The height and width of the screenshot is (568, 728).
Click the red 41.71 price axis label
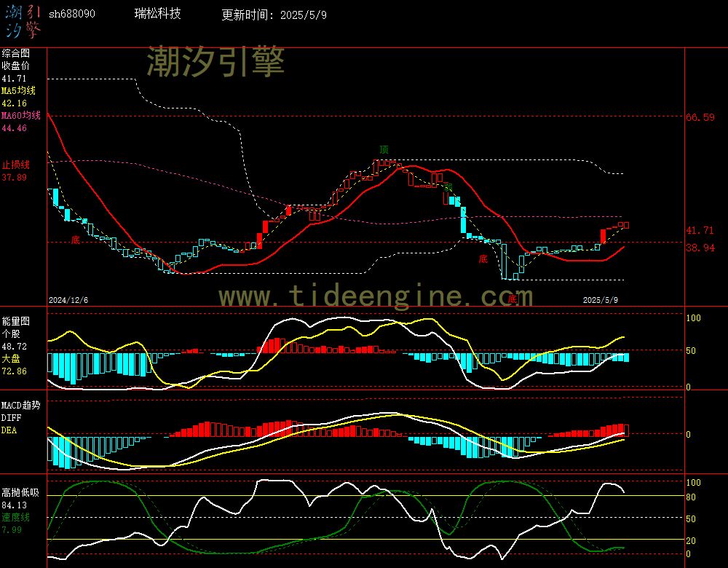click(700, 230)
